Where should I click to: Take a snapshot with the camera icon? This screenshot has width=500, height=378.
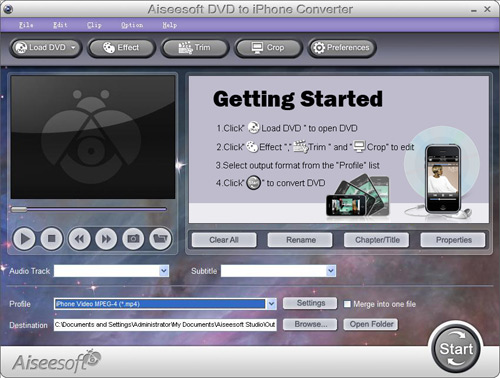coord(133,239)
